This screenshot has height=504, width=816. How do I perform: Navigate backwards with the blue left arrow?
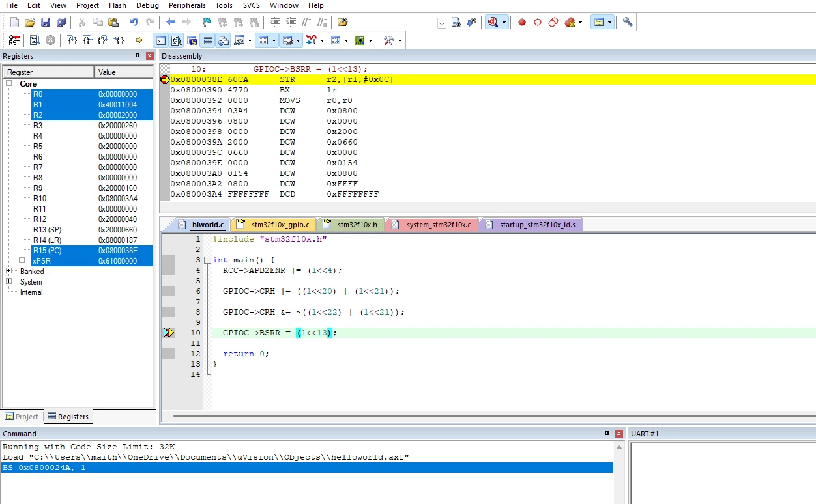click(x=171, y=22)
